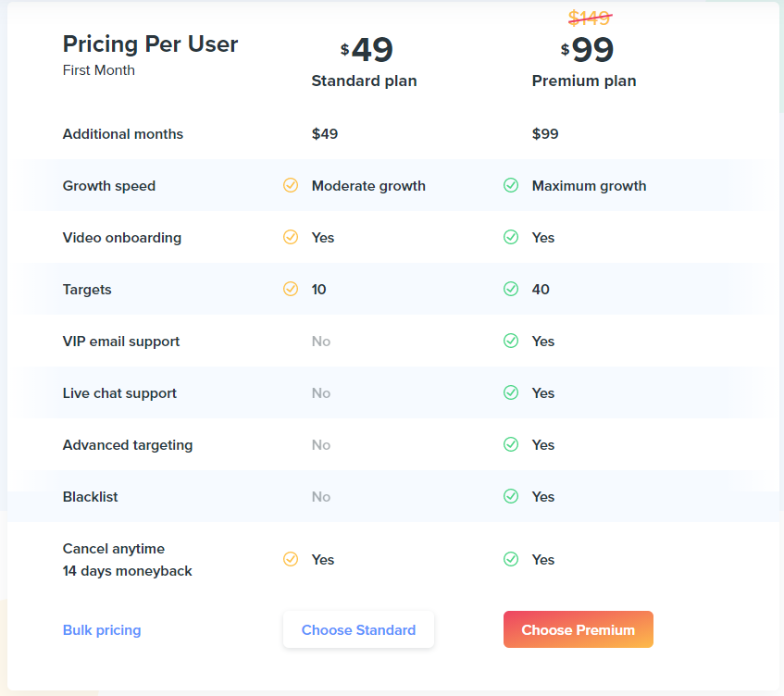This screenshot has height=696, width=784.
Task: Click the green check icon for Advanced targeting
Action: click(x=510, y=444)
